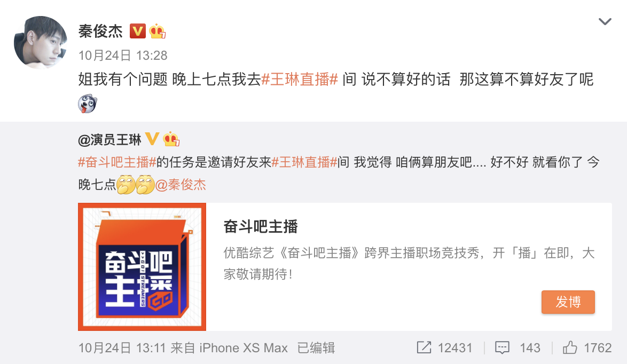Click the repost share icon with 12431

[424, 347]
